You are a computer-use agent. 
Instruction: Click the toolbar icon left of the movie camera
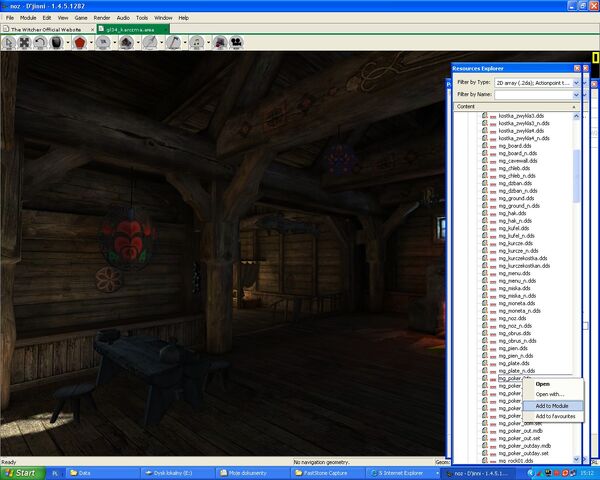tap(220, 43)
